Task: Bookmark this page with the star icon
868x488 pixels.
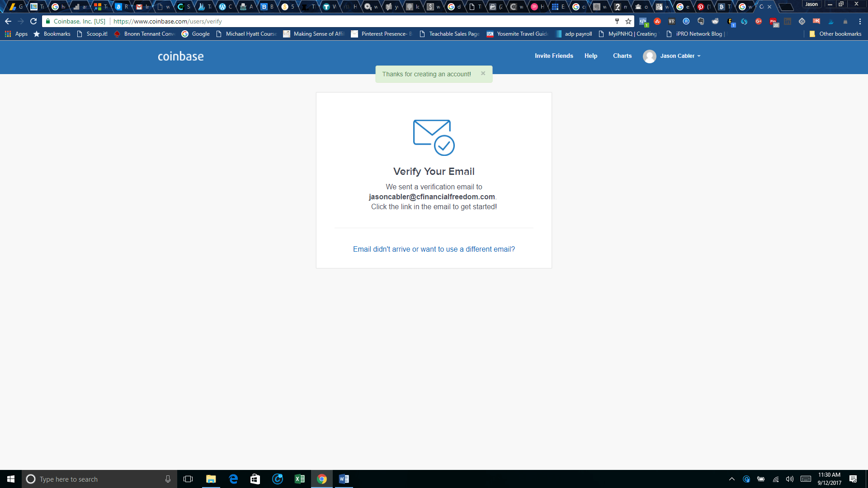Action: pos(628,21)
